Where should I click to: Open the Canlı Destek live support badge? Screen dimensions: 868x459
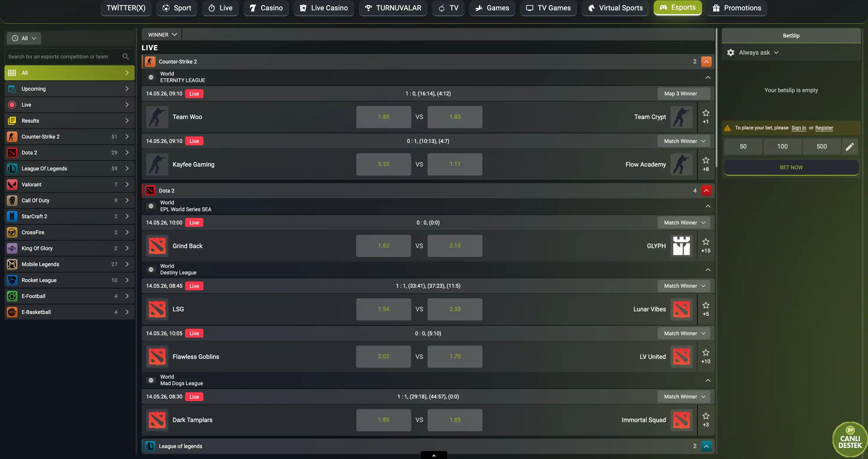coord(850,440)
